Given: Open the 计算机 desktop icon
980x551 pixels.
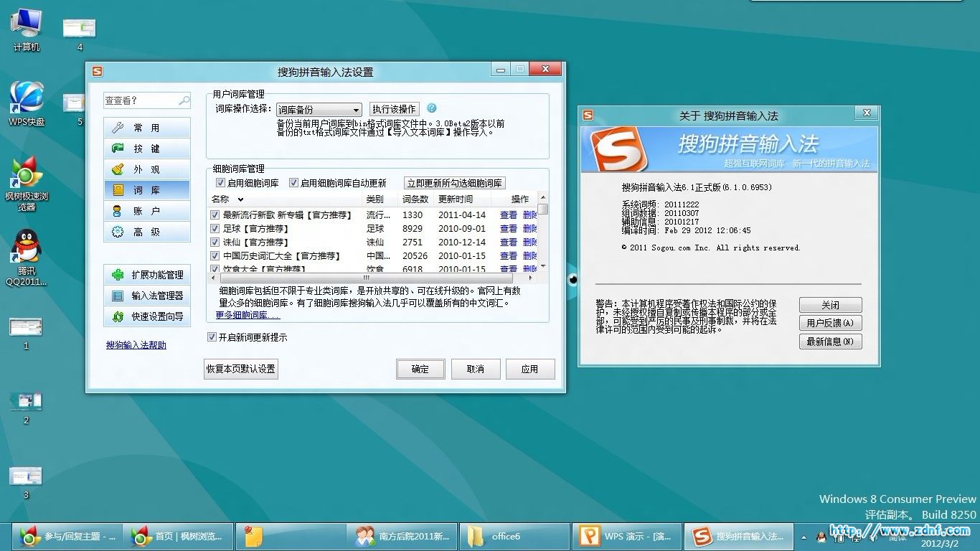Looking at the screenshot, I should tap(27, 29).
